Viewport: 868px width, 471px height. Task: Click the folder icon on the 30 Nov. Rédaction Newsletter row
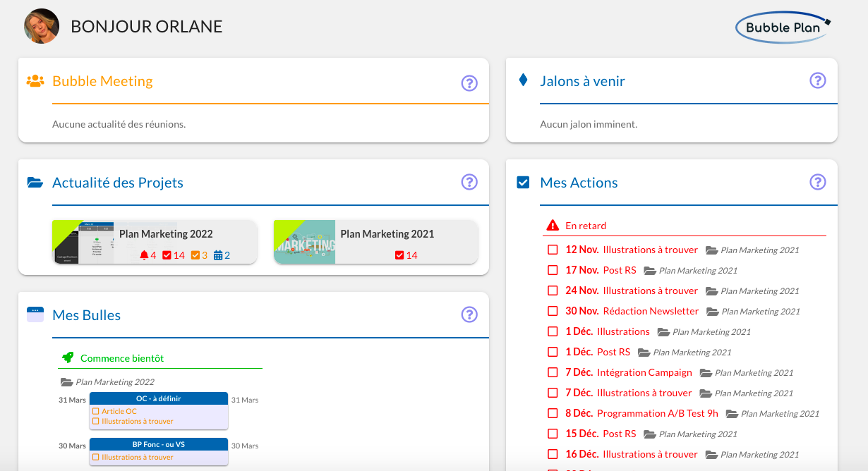click(712, 311)
